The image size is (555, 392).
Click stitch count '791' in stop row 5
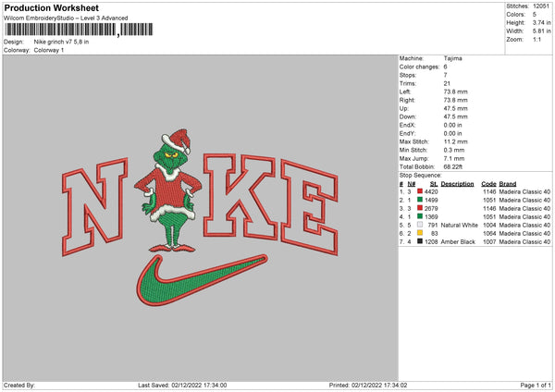(433, 225)
